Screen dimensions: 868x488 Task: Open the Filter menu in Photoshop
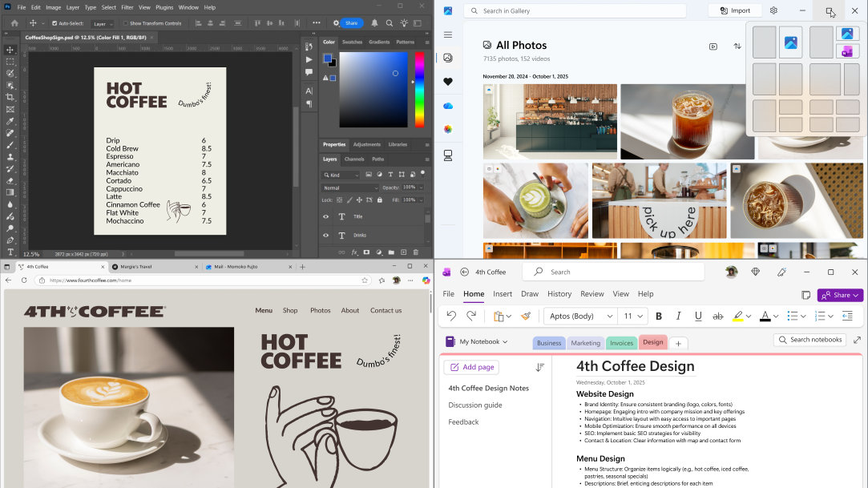click(x=126, y=7)
